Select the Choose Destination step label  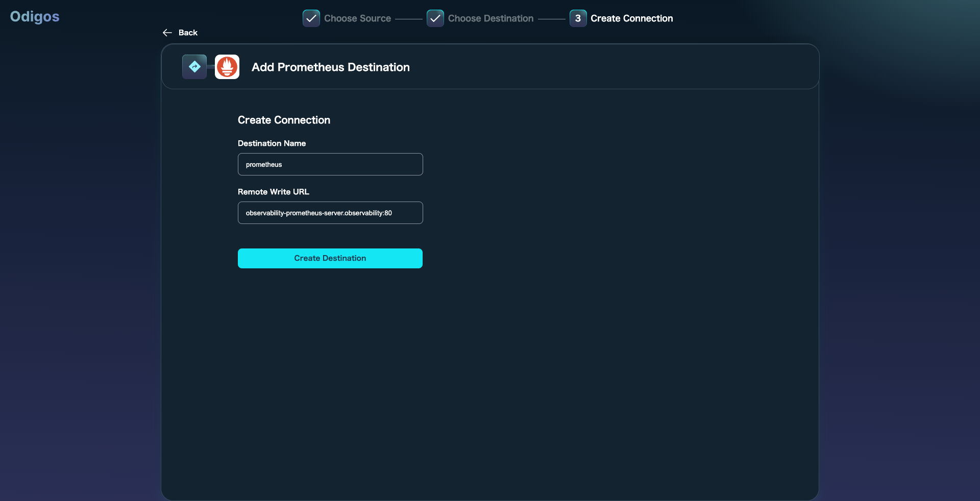491,18
